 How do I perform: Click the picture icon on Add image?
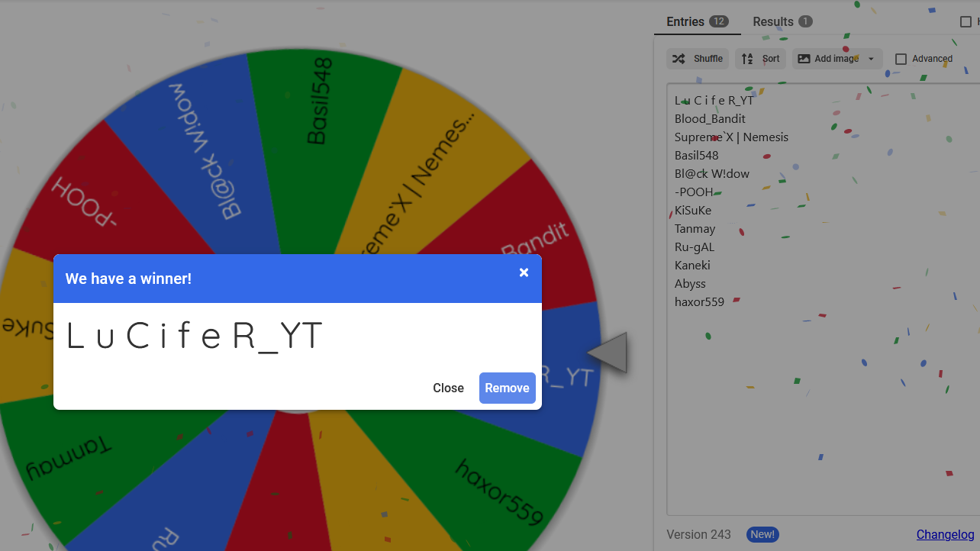(804, 59)
